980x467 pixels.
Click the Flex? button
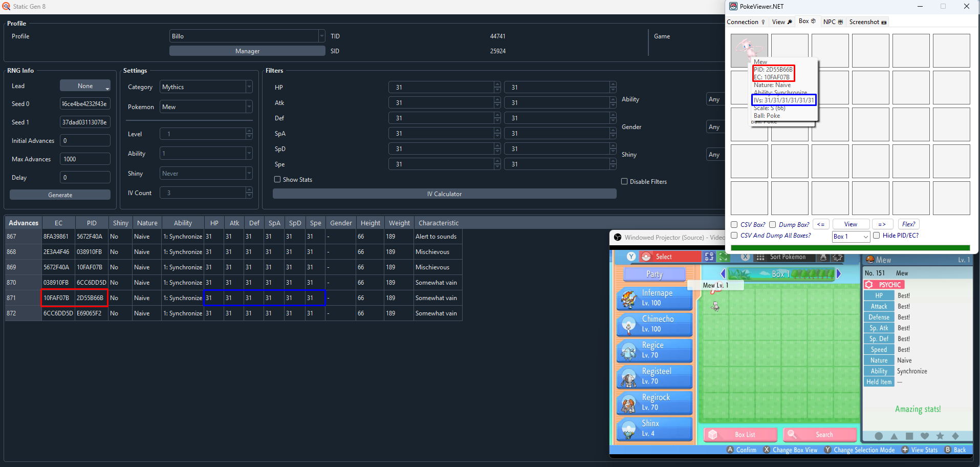908,224
